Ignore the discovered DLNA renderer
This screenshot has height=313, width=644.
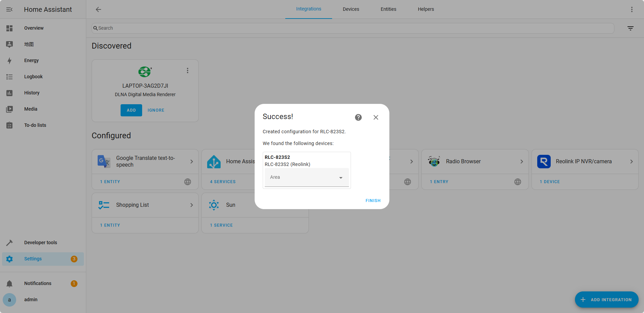coord(156,110)
